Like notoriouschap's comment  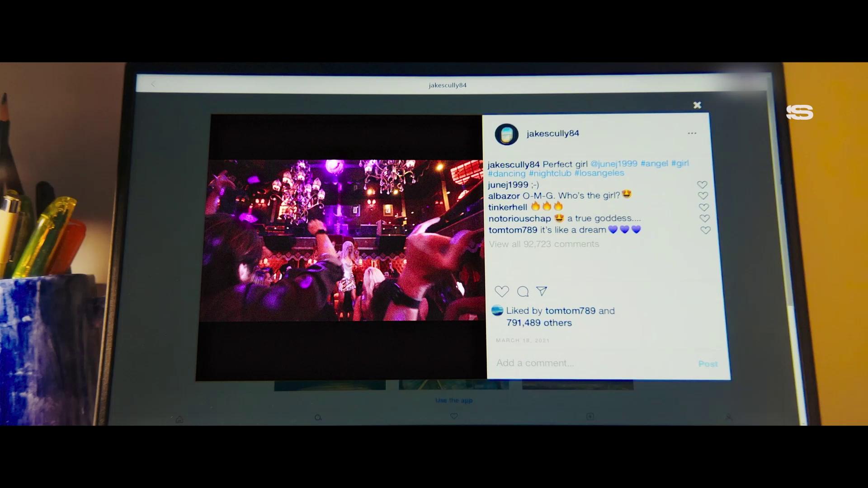click(x=704, y=219)
